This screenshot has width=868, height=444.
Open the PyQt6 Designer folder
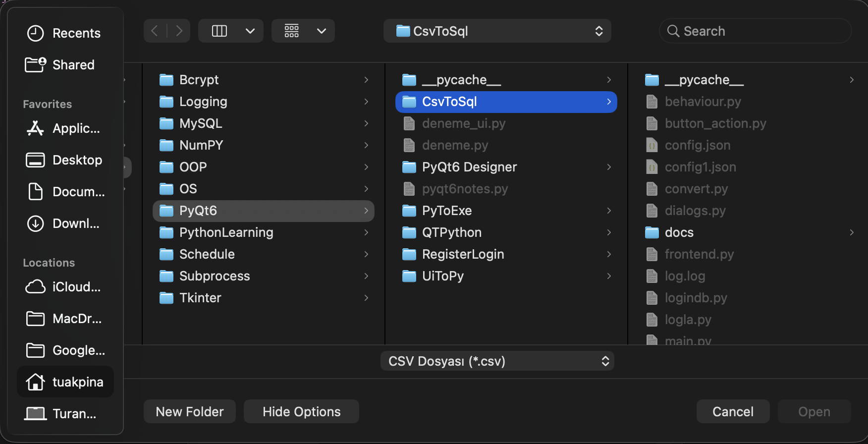469,167
